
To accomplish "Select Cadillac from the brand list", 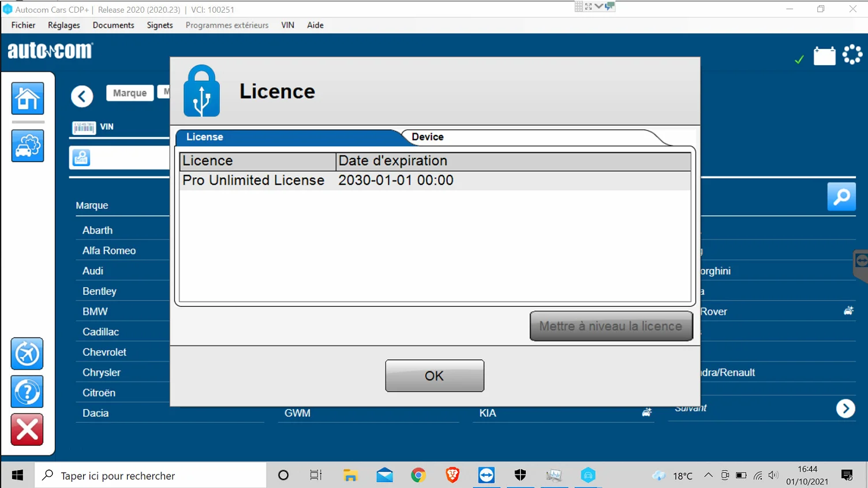I will point(100,332).
